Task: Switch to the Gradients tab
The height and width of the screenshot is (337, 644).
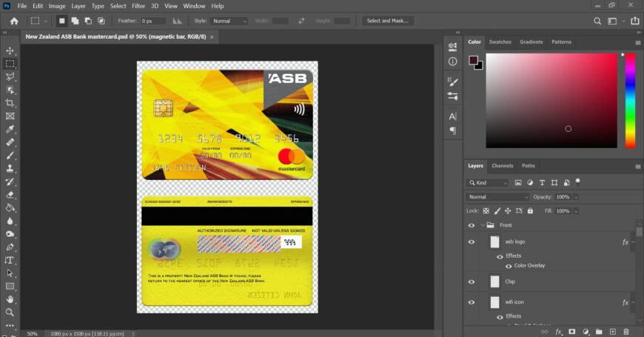Action: (531, 42)
